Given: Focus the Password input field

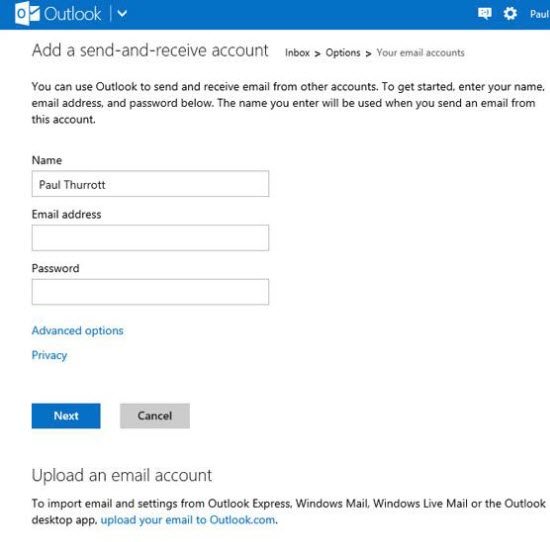Looking at the screenshot, I should click(150, 292).
